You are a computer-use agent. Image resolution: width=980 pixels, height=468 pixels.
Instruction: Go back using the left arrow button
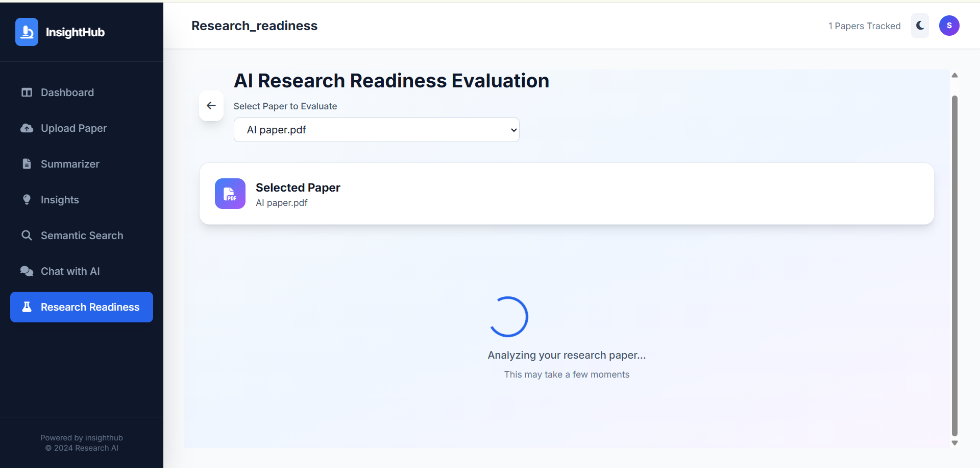click(x=211, y=106)
